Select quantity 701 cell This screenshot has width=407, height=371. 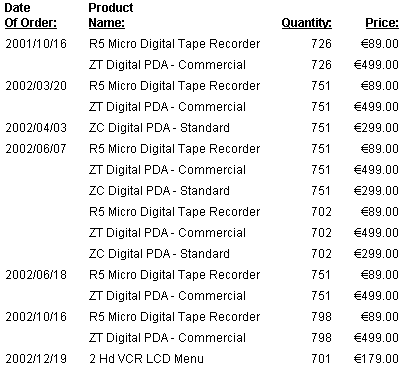321,359
